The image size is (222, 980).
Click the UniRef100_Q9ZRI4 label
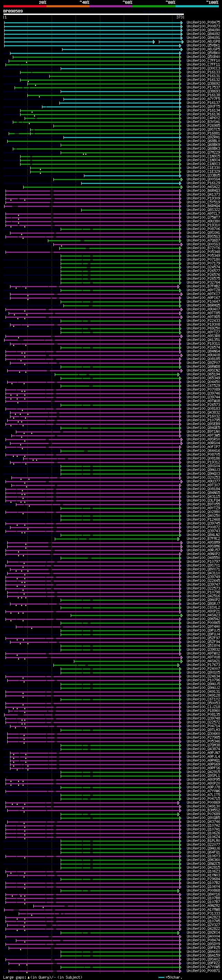[x=203, y=932]
